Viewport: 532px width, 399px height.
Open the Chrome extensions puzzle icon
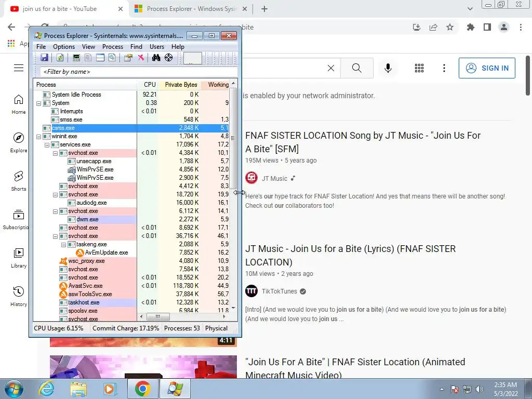(471, 27)
